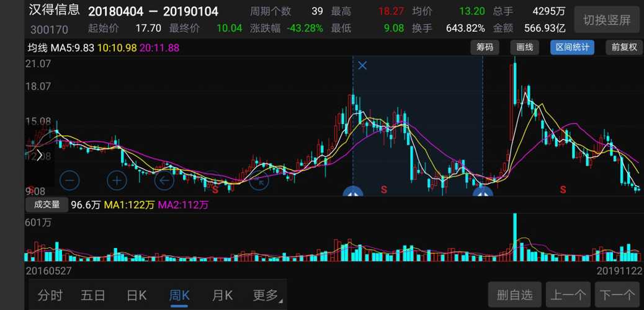The image size is (644, 310).
Task: Select the right range selection handle
Action: click(x=483, y=192)
